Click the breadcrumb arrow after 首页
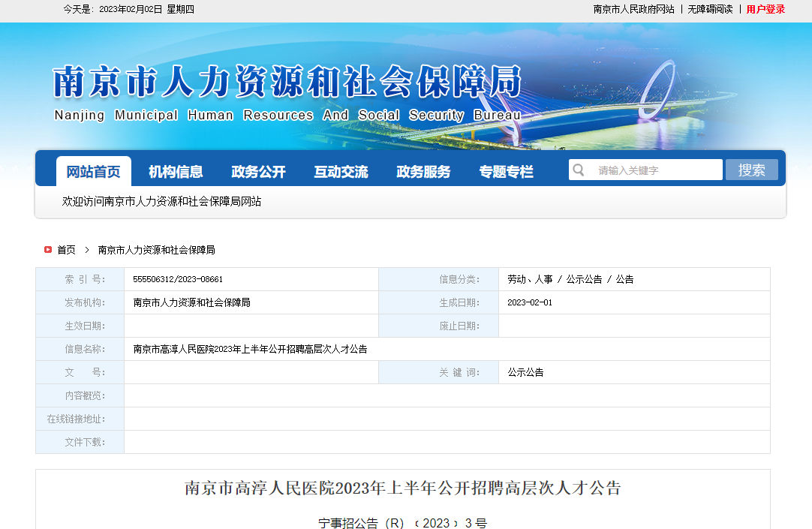Image resolution: width=812 pixels, height=529 pixels. (87, 250)
